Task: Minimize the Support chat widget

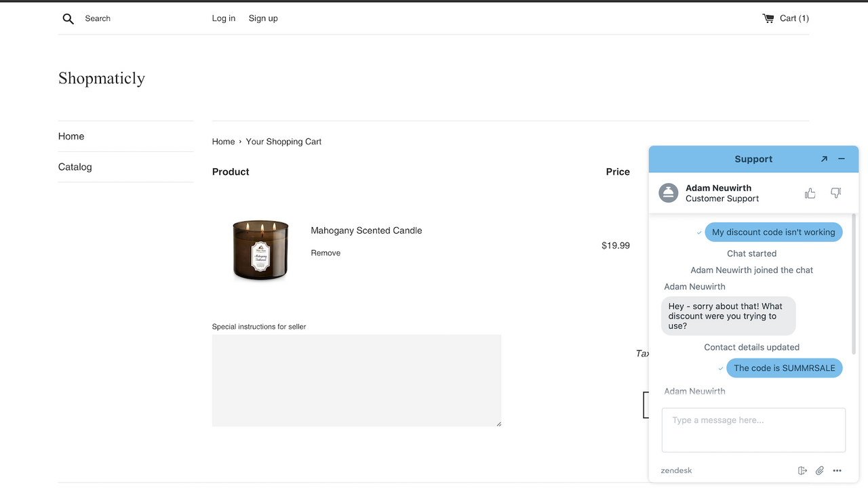Action: [x=841, y=159]
